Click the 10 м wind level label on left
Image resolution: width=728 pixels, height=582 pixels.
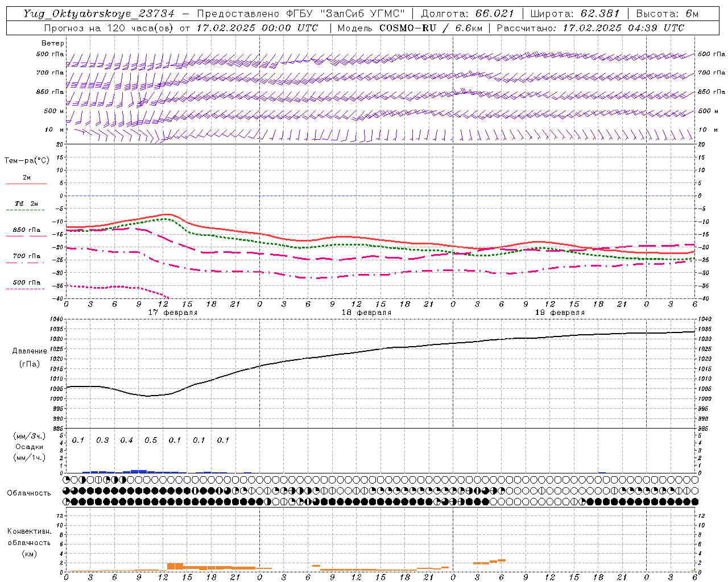pyautogui.click(x=54, y=130)
